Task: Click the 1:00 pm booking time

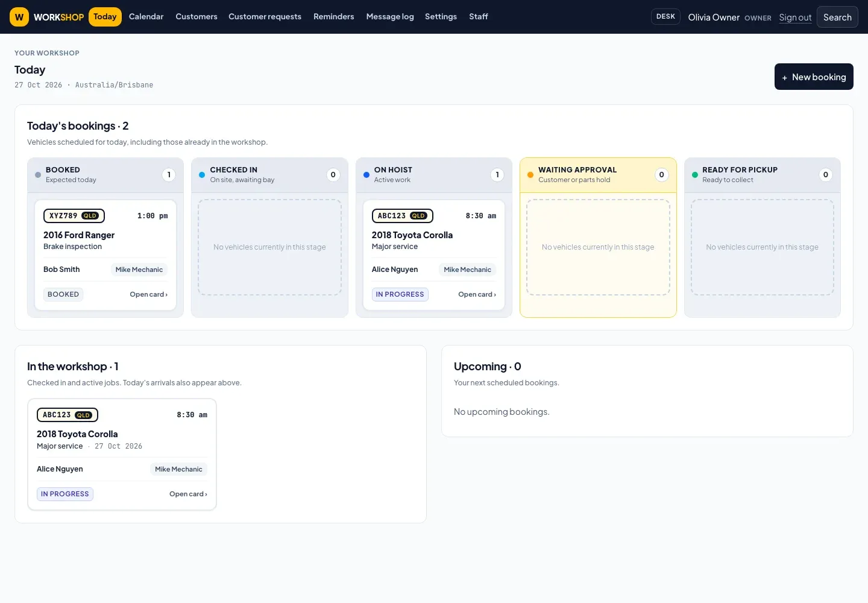Action: click(x=153, y=216)
